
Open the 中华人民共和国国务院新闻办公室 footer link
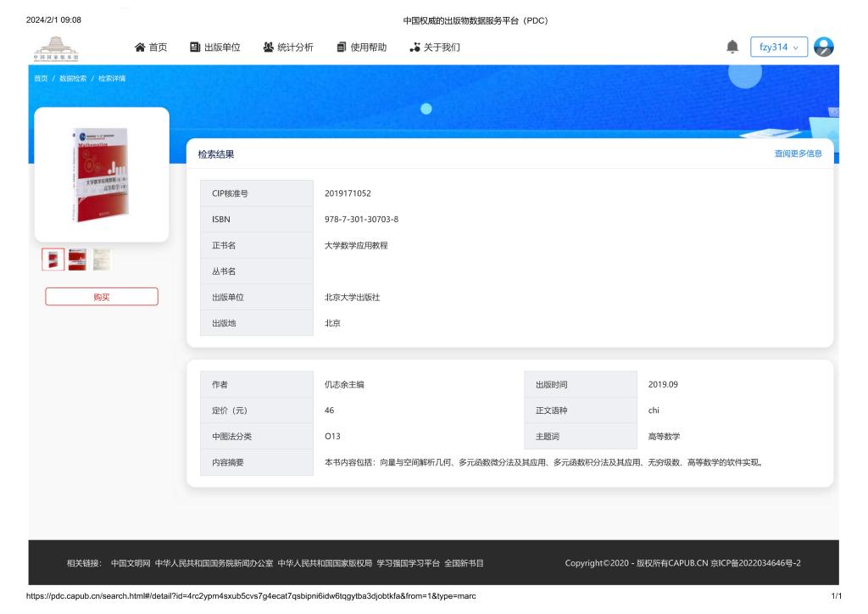[x=214, y=564]
